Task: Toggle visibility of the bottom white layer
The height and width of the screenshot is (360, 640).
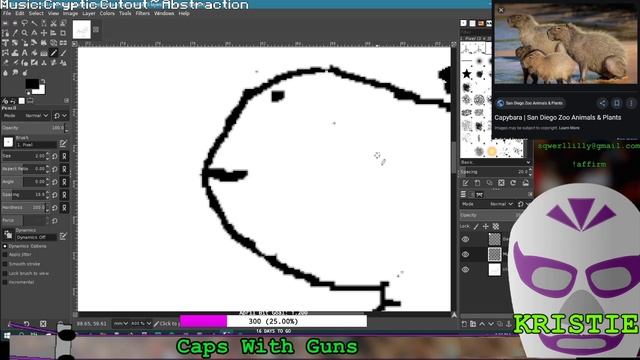Action: tap(465, 269)
